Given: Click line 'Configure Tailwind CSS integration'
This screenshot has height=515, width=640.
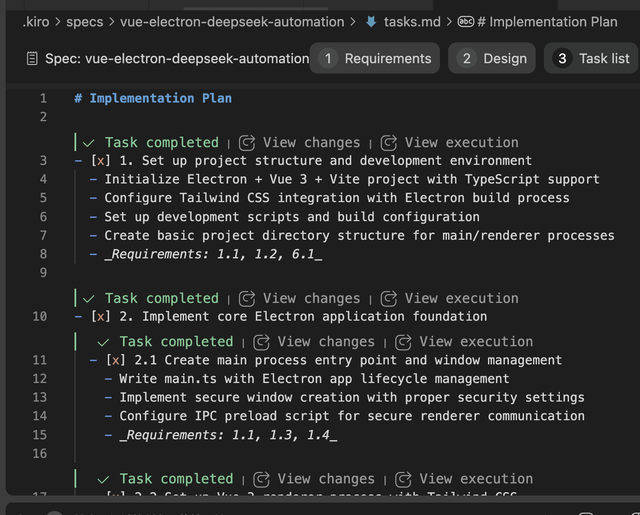Looking at the screenshot, I should 337,198.
